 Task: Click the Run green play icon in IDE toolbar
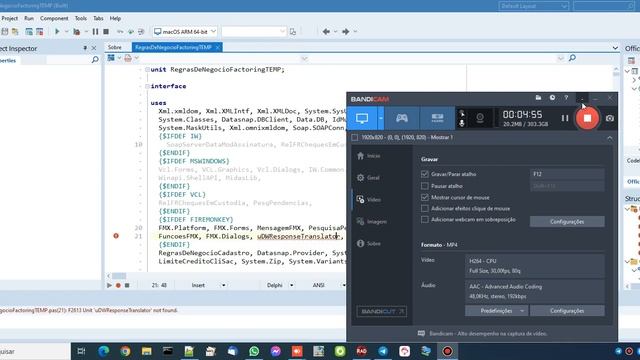57,31
